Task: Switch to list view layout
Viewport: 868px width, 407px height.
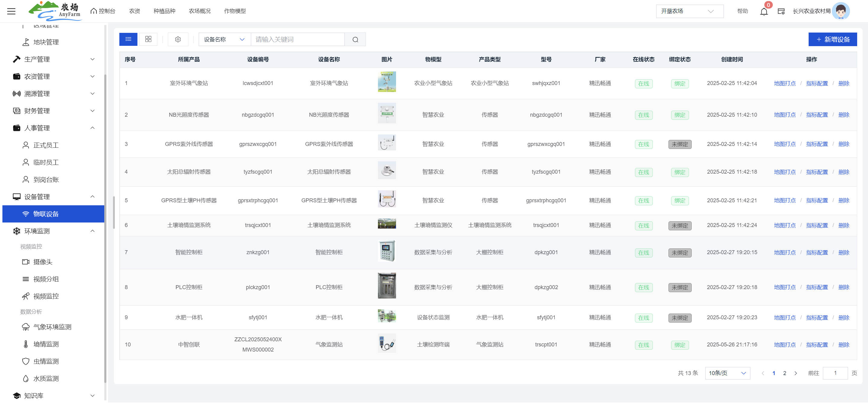Action: pyautogui.click(x=128, y=39)
